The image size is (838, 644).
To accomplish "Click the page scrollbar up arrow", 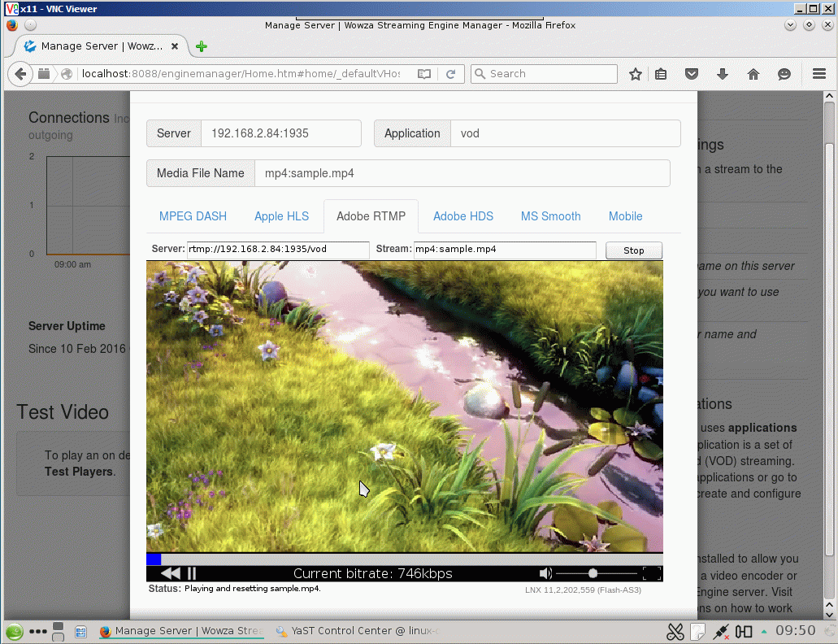I will click(829, 96).
